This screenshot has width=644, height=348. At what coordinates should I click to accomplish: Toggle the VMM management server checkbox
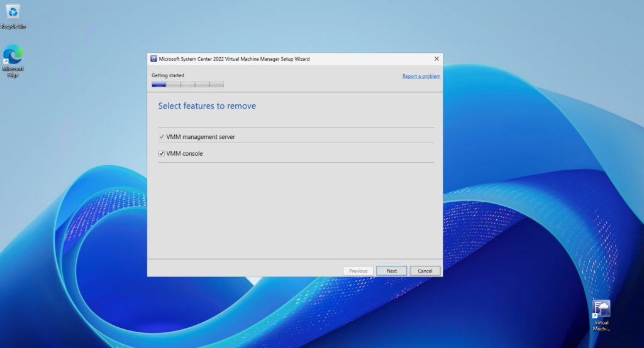(162, 137)
